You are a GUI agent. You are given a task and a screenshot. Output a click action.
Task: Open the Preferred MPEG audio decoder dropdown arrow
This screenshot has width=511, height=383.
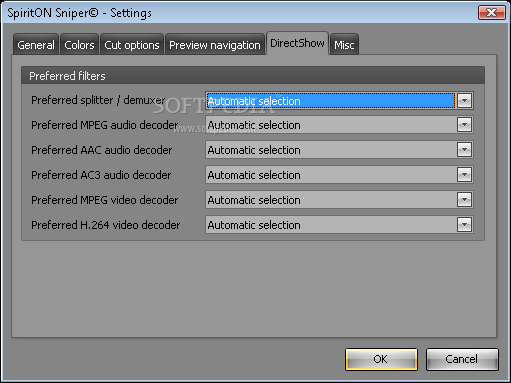(464, 125)
